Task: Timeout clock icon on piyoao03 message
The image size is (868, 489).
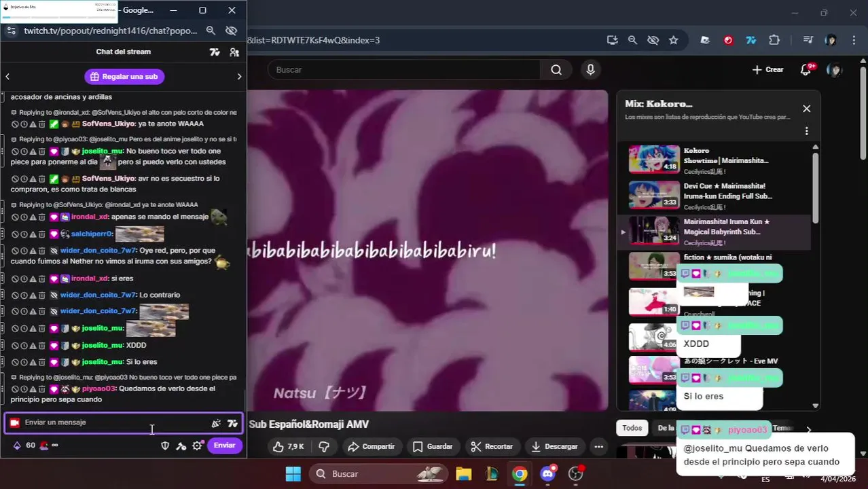Action: click(x=24, y=389)
